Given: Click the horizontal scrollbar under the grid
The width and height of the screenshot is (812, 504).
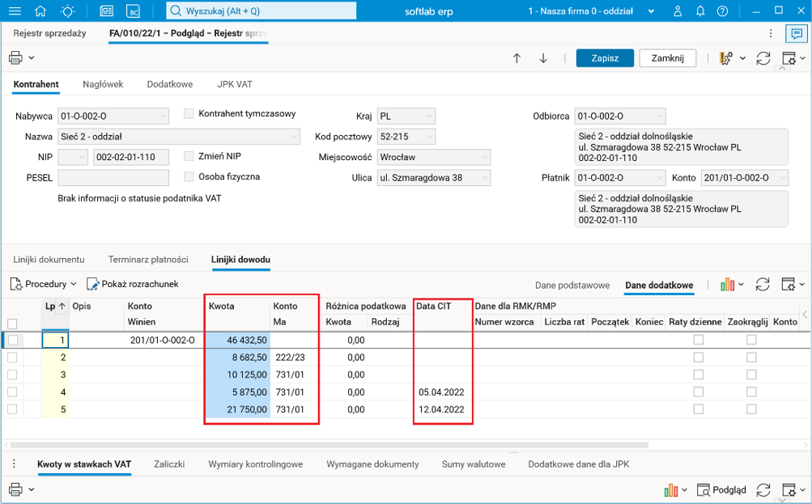Looking at the screenshot, I should [x=329, y=445].
